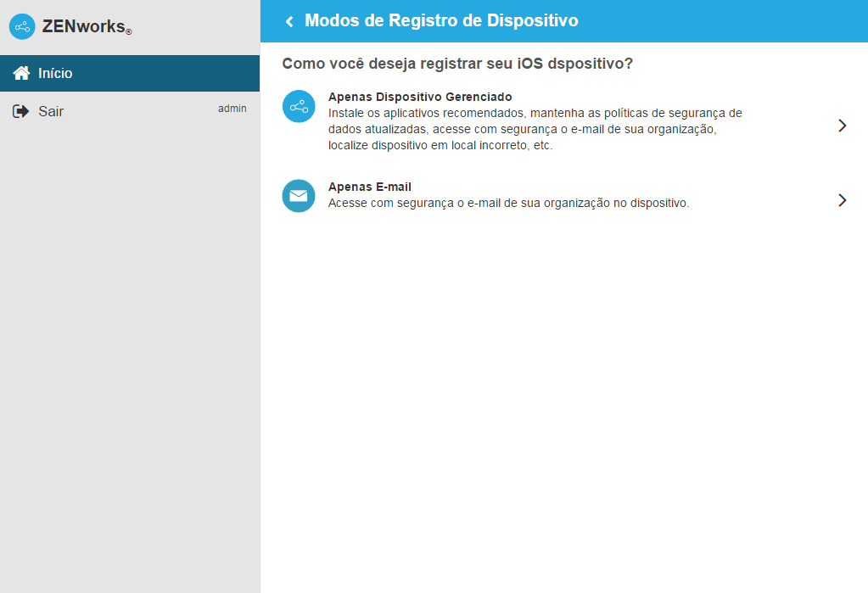The image size is (868, 593).
Task: Select the Início menu item
Action: point(130,73)
